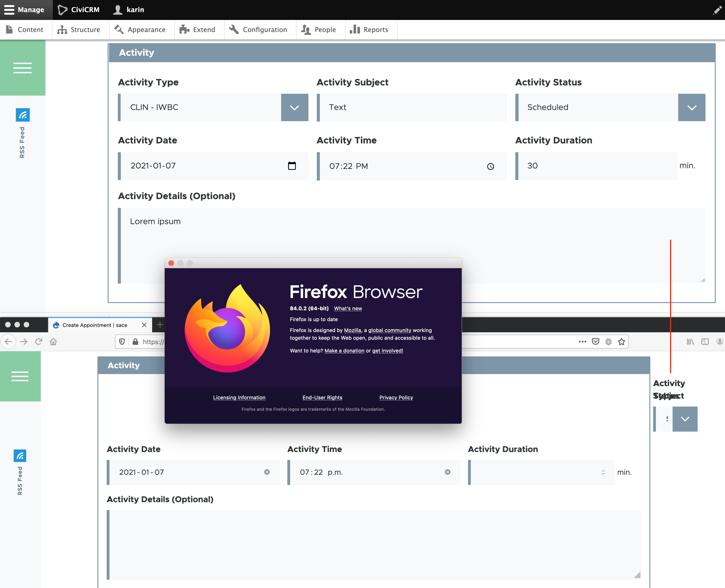Click the Save to Pocket icon
The width and height of the screenshot is (725, 588).
tap(595, 342)
